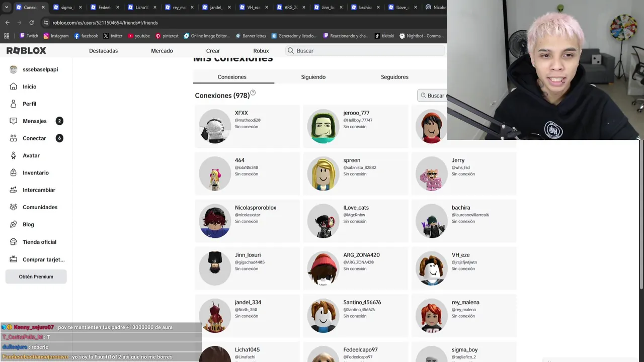
Task: Click the Roblox search field
Action: point(365,51)
